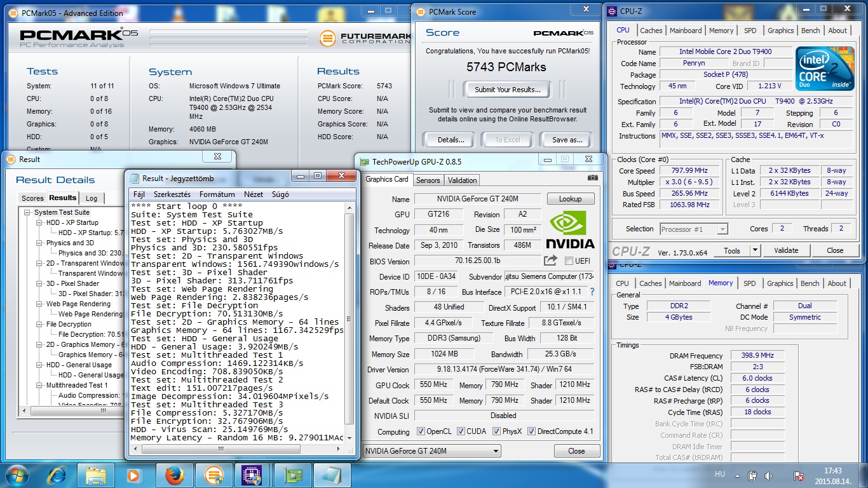Toggle the CUDA checkbox

(x=461, y=432)
